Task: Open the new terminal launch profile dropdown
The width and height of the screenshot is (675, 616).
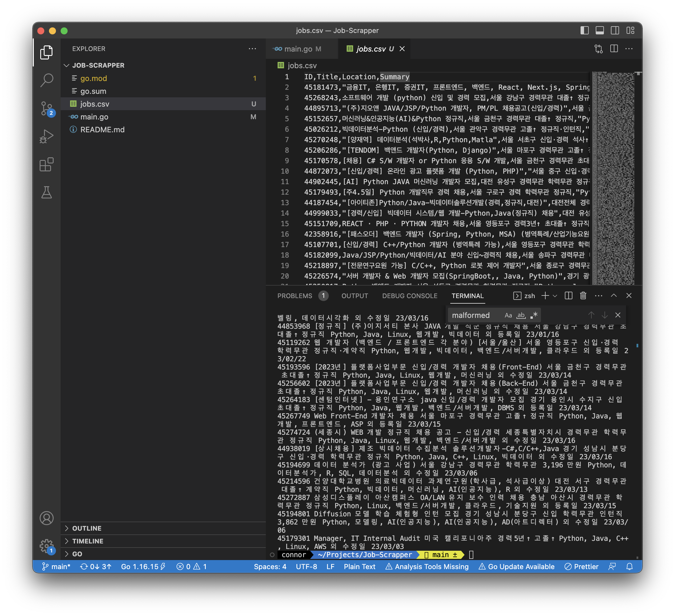Action: [x=555, y=295]
